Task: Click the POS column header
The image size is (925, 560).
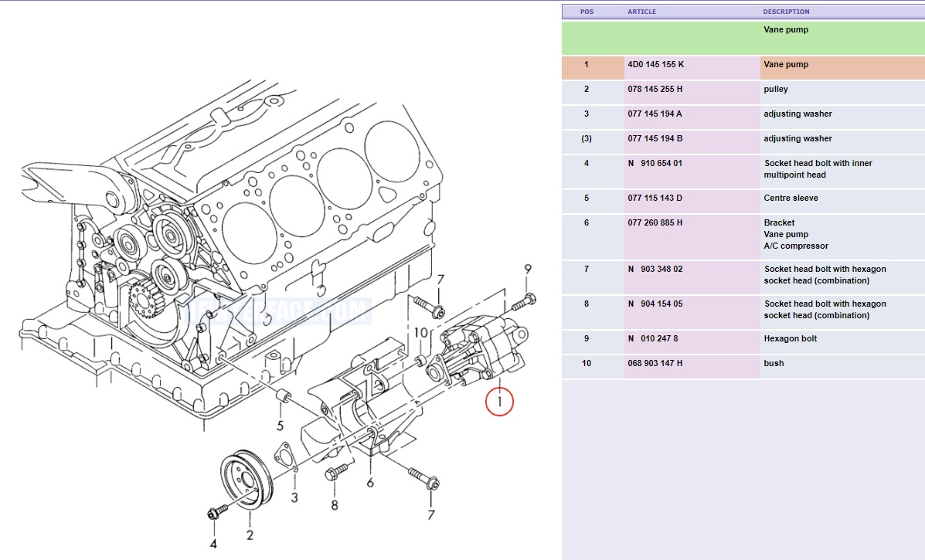Action: [x=587, y=12]
